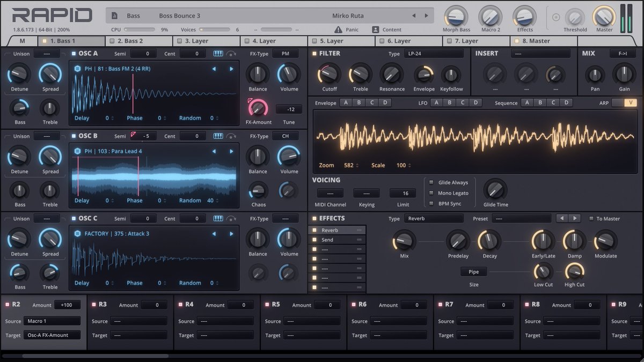Viewport: 644px width, 362px height.
Task: Load the previous preset with left arrow
Action: pos(413,16)
